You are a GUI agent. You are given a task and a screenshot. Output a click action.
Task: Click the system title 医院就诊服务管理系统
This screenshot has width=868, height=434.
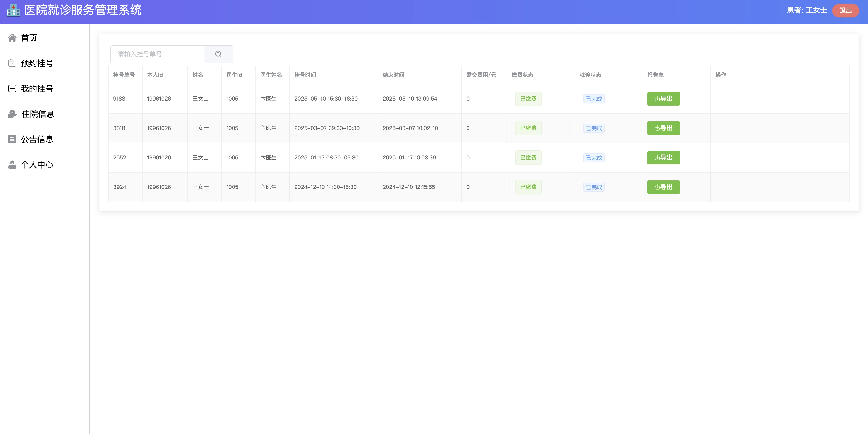83,10
